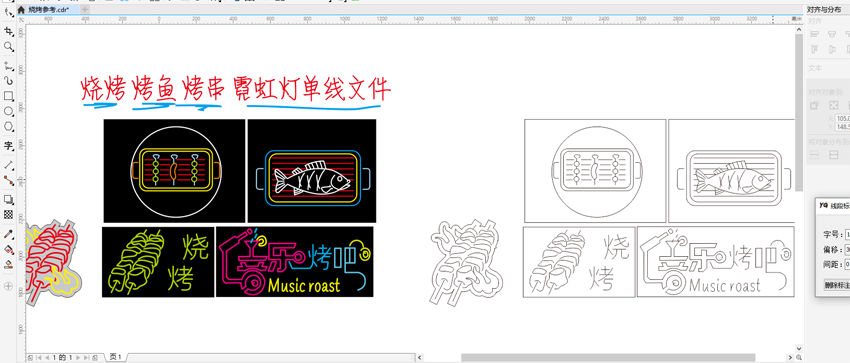This screenshot has width=850, height=363.
Task: Open the Quick Customize plus button
Action: click(8, 286)
